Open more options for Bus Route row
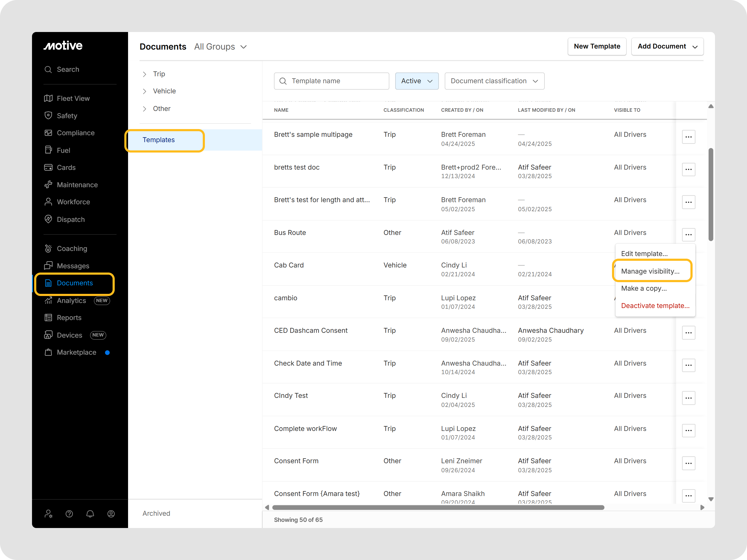Image resolution: width=747 pixels, height=560 pixels. pos(688,234)
